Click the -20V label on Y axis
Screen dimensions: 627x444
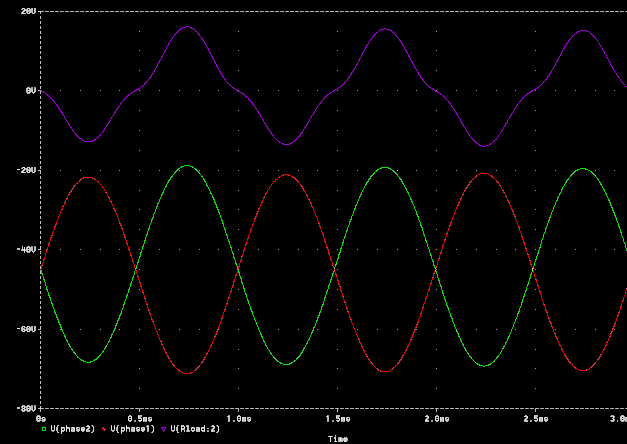(25, 170)
